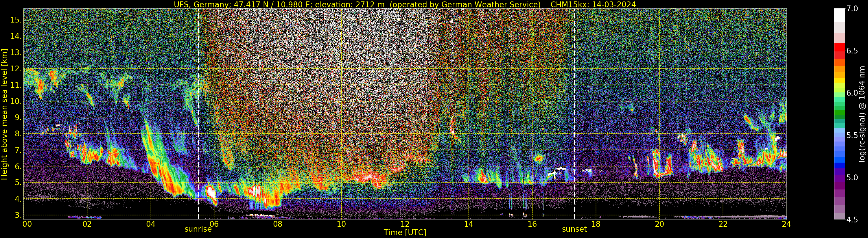The image size is (868, 238).
Task: Click the 'Height above mean sea level [km]' label
Action: pos(4,114)
